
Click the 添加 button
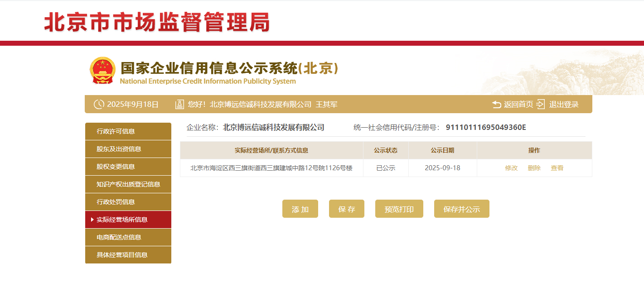[x=300, y=209]
